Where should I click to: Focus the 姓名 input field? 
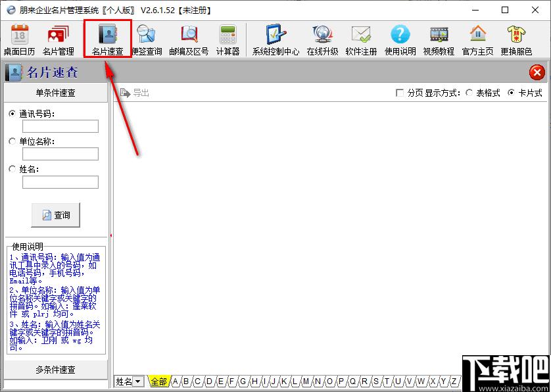click(60, 182)
